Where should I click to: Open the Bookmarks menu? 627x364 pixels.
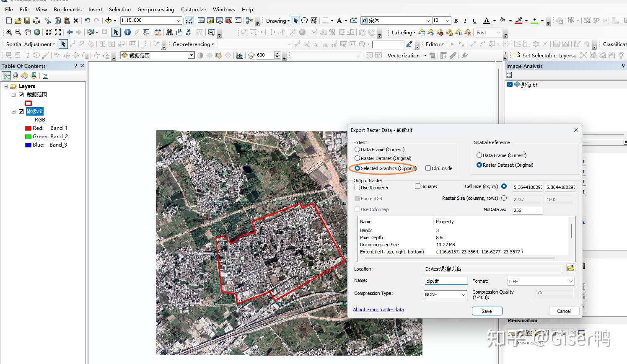(x=67, y=9)
